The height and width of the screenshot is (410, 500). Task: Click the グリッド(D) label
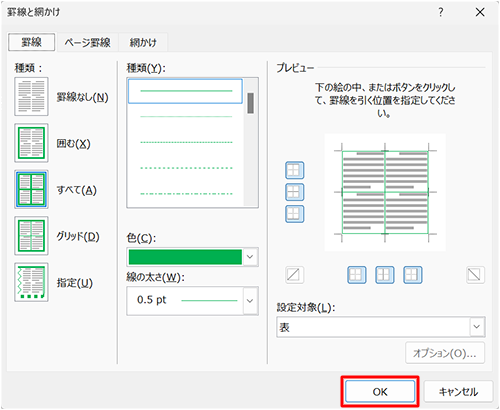(78, 236)
